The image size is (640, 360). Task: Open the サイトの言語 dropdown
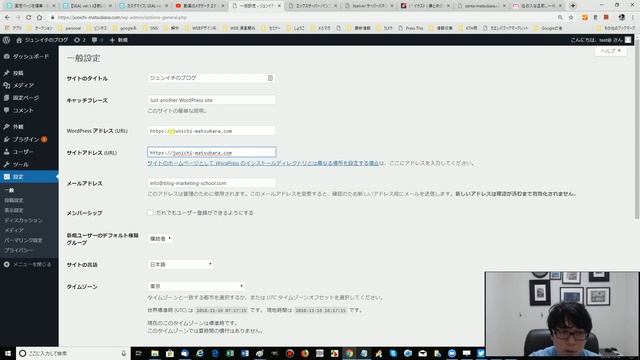(x=180, y=264)
